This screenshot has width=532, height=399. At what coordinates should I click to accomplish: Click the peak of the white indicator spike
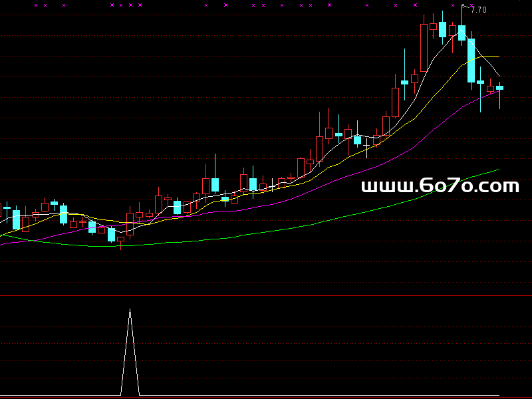pos(130,310)
